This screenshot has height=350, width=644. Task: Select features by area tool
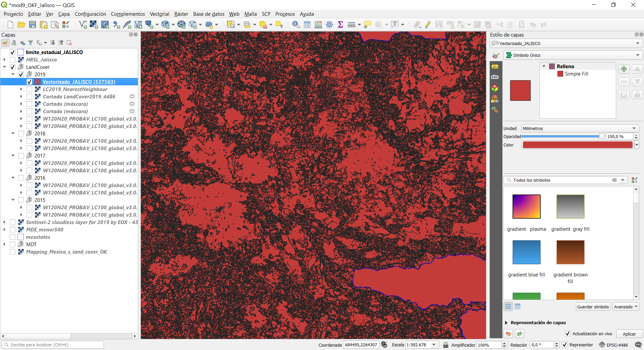point(231,25)
